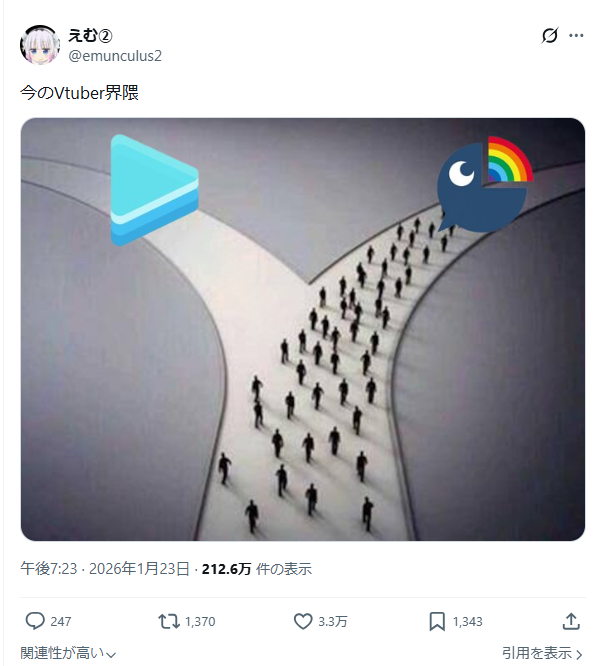602x666 pixels.
Task: Click the rainbow speech bubble logo in image
Action: pyautogui.click(x=485, y=184)
